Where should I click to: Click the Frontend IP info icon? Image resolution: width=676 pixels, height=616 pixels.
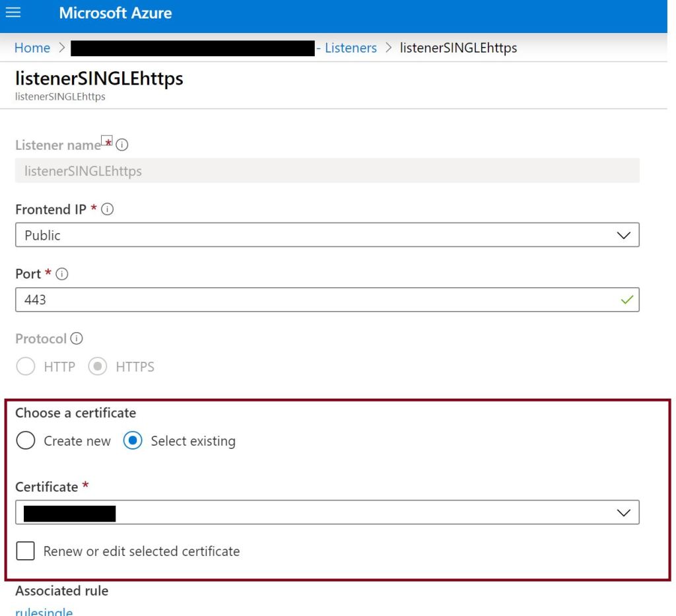click(x=107, y=209)
